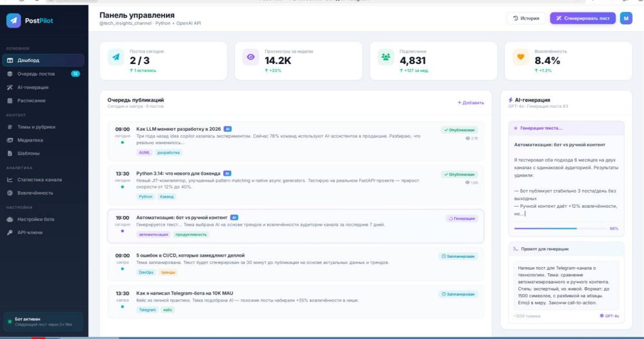The height and width of the screenshot is (339, 644).
Task: Select the Дашборд icon in the sidebar
Action: (x=10, y=59)
